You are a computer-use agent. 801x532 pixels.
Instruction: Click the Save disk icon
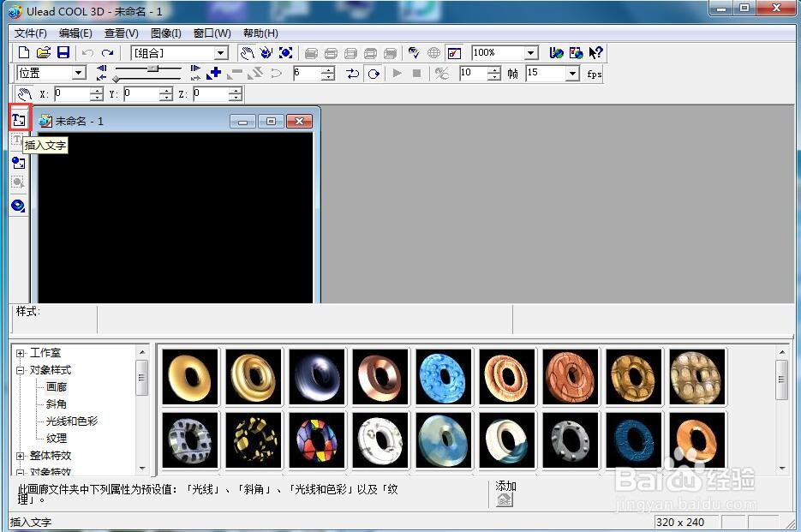coord(63,52)
